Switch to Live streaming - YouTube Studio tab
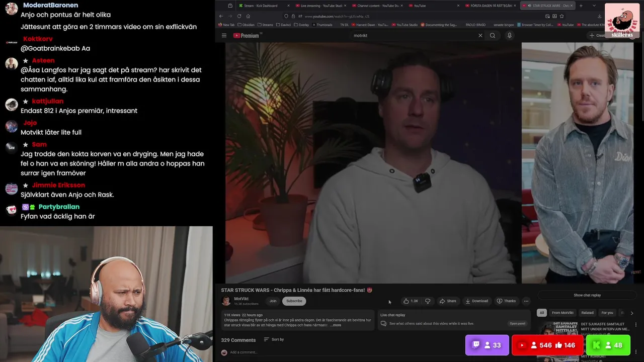Screen dimensions: 644x362 point(320,6)
